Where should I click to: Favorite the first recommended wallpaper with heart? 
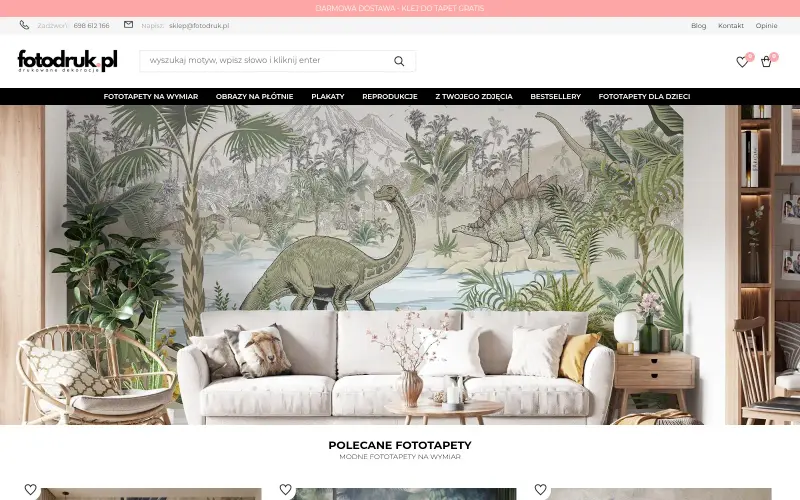coord(31,489)
